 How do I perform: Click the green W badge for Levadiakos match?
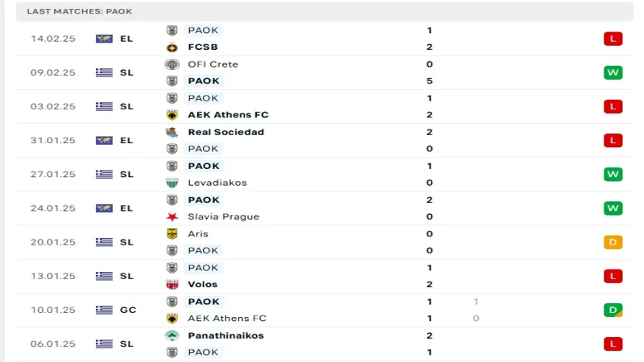point(613,175)
